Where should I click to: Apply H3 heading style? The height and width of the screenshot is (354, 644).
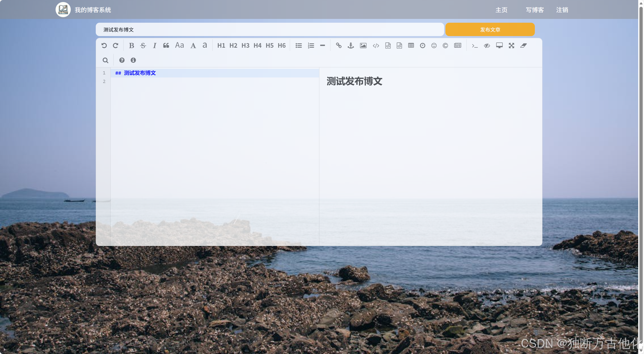pos(245,45)
